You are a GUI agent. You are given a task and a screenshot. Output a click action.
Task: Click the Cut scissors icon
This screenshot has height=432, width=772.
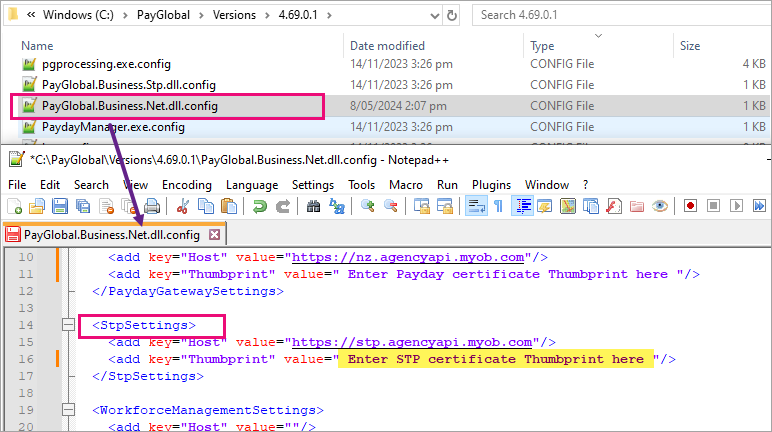(183, 206)
